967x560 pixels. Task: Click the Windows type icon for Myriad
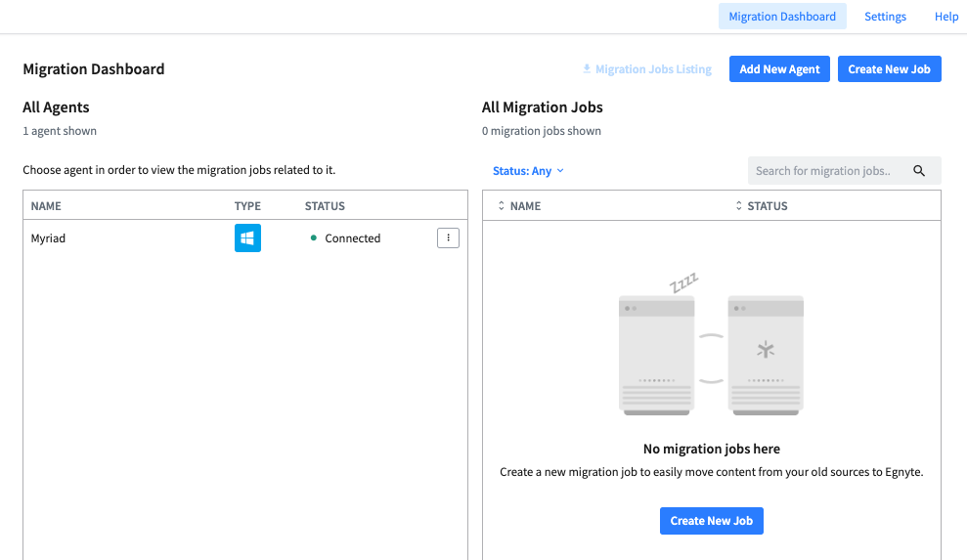(x=247, y=238)
